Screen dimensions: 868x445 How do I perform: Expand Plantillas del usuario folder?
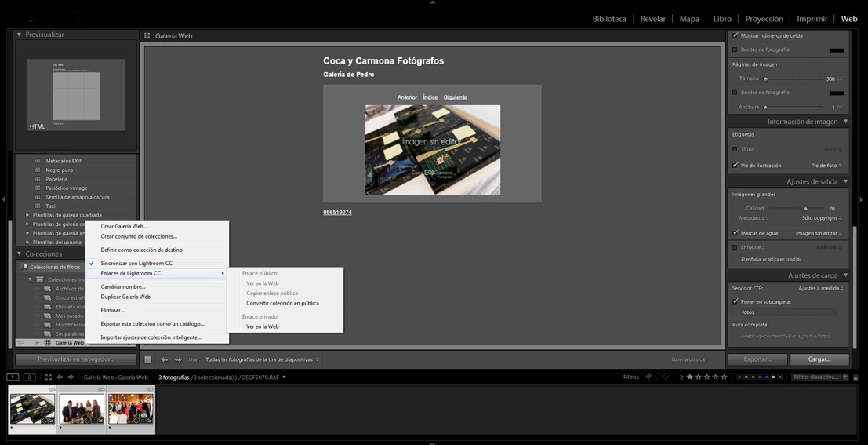click(x=27, y=243)
